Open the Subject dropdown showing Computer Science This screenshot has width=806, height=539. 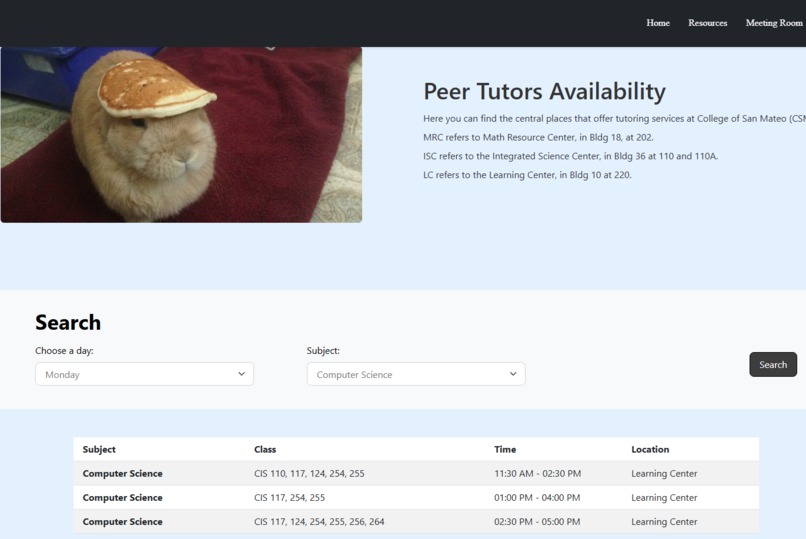(x=416, y=374)
